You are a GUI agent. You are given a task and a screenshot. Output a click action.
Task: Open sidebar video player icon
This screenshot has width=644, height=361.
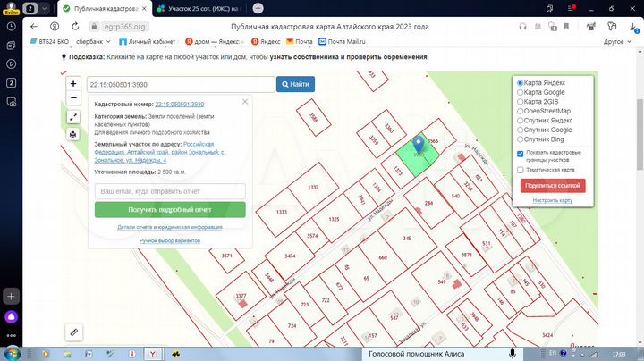[x=11, y=64]
